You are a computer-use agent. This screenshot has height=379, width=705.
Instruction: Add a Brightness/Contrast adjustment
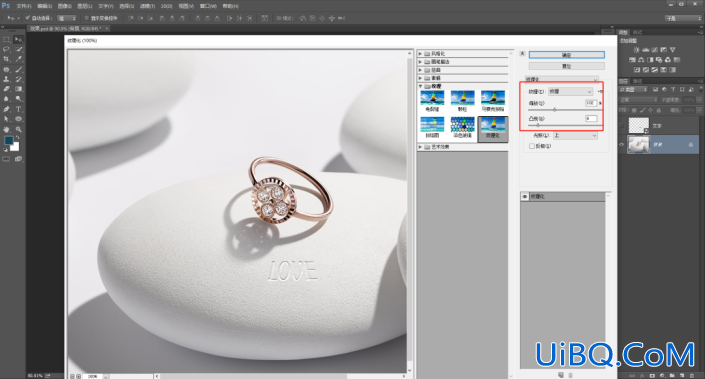(637, 50)
